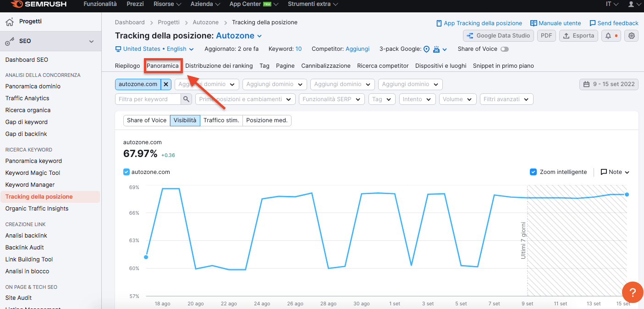644x309 pixels.
Task: Open the user account profile icon
Action: pos(631,4)
